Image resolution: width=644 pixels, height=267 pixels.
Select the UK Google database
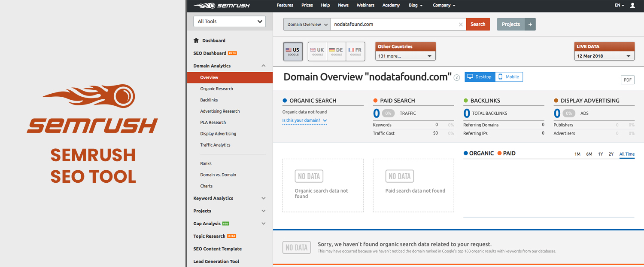tap(317, 52)
